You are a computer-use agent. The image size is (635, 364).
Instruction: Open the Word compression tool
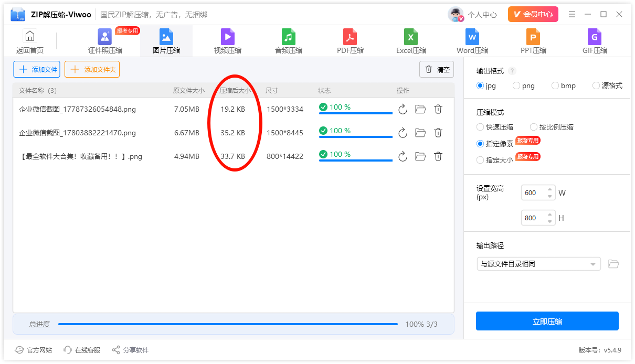pyautogui.click(x=472, y=41)
